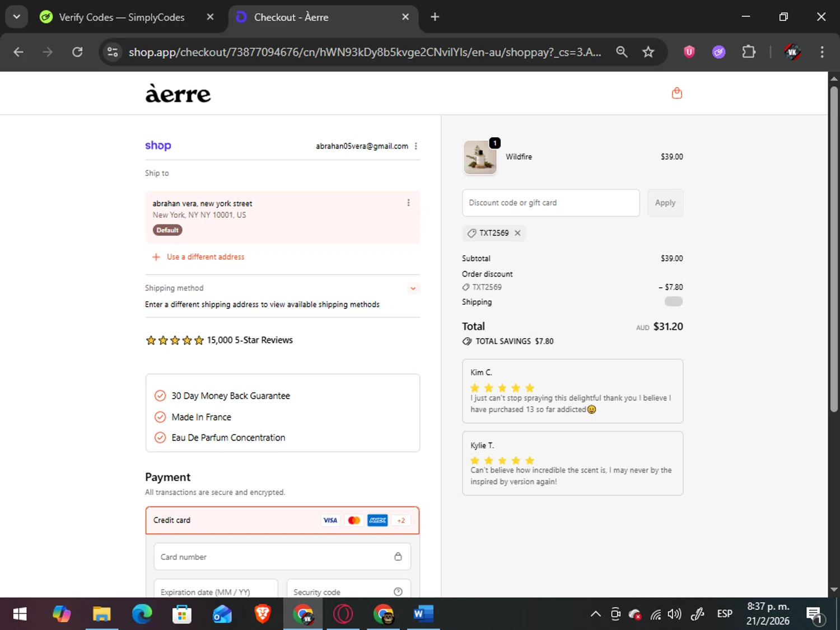The height and width of the screenshot is (630, 840).
Task: Click the American Express logo
Action: tap(377, 520)
